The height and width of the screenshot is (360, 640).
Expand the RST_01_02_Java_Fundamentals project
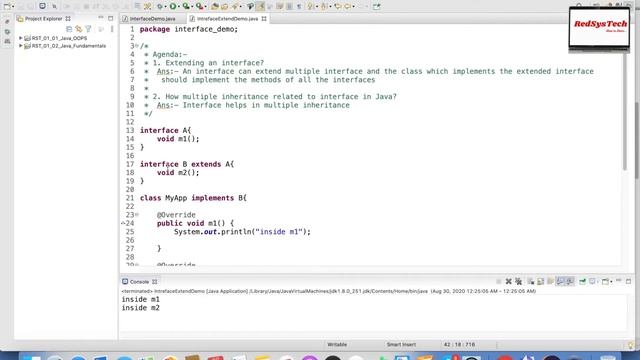coord(20,46)
